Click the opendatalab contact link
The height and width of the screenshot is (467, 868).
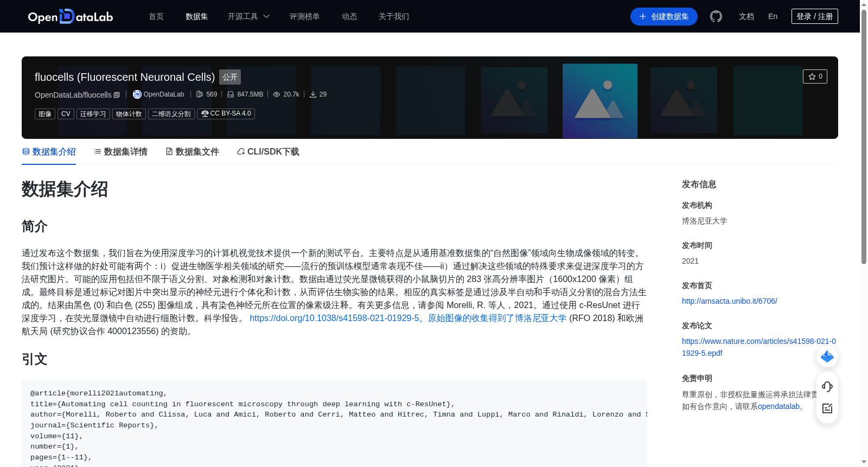click(x=778, y=406)
